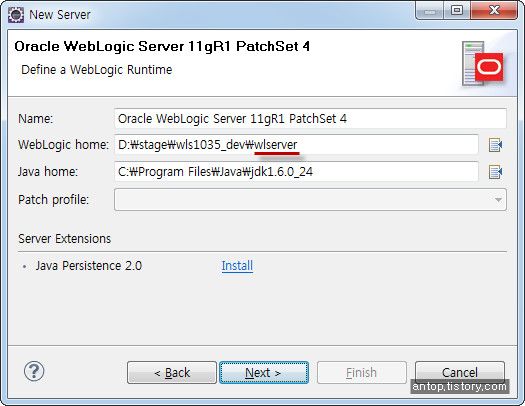This screenshot has height=406, width=525.
Task: Go to the previous step with Back
Action: coord(172,372)
